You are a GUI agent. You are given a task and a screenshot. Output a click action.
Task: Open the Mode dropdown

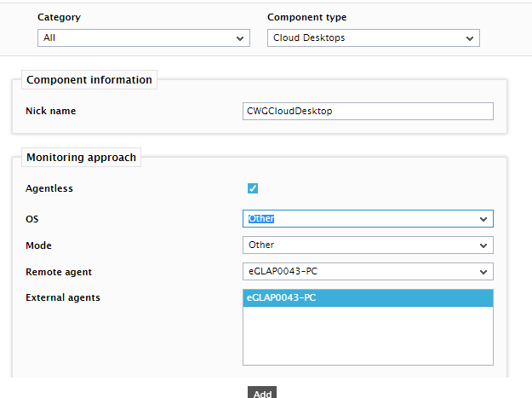[368, 245]
